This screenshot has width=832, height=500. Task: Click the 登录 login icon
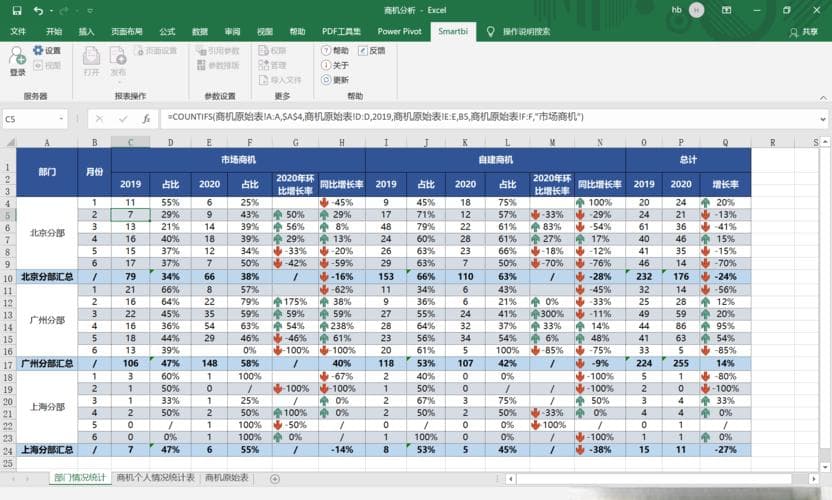click(18, 61)
